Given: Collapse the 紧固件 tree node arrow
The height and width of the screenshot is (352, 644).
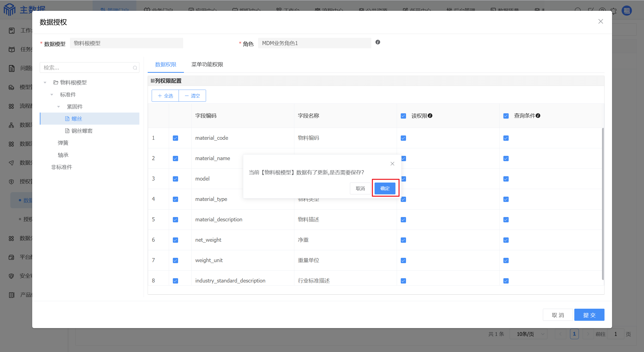Looking at the screenshot, I should click(x=59, y=107).
